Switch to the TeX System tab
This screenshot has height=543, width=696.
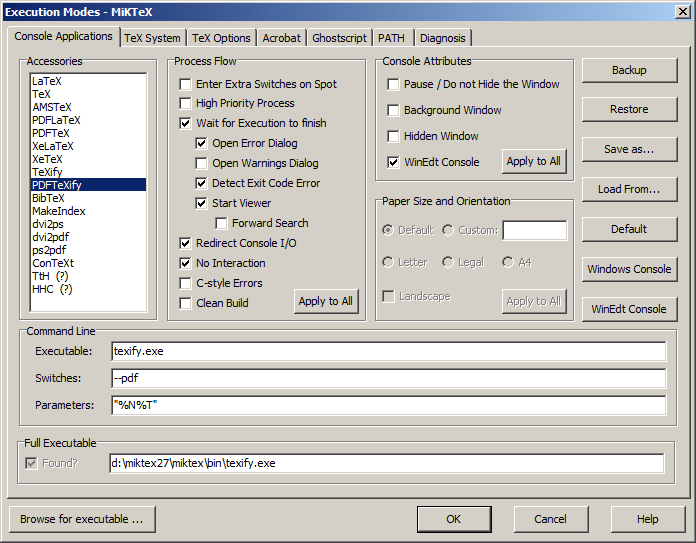152,38
